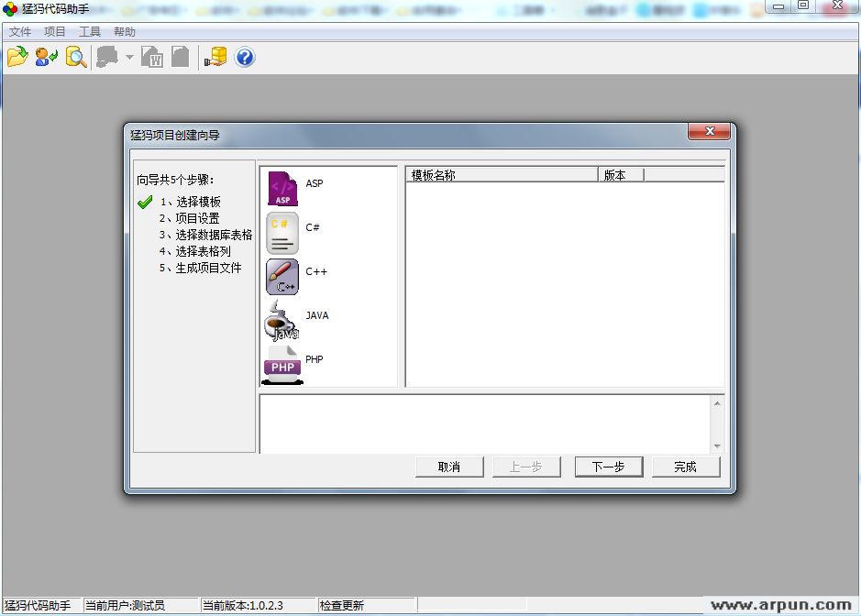The image size is (861, 616).
Task: Select the ASP template icon
Action: 282,188
